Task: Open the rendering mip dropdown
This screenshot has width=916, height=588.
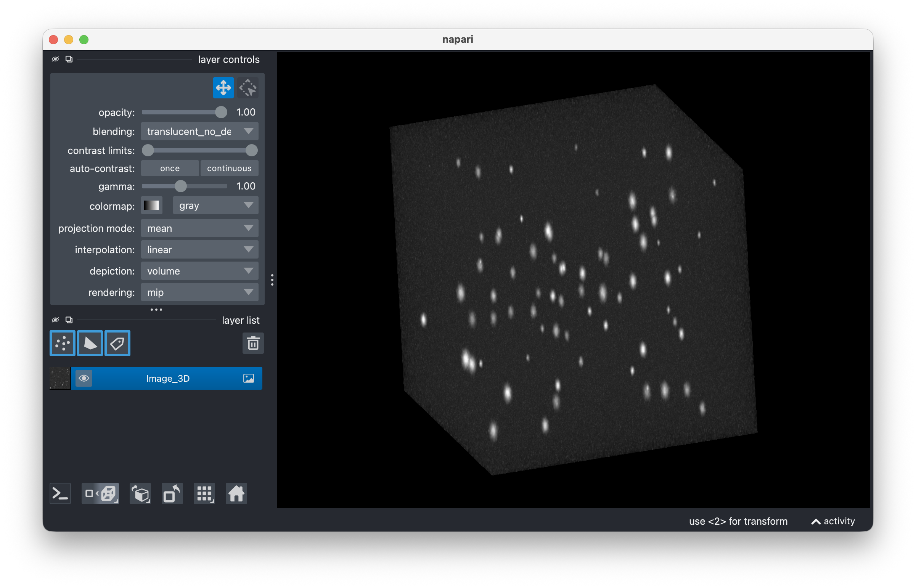Action: click(x=200, y=292)
